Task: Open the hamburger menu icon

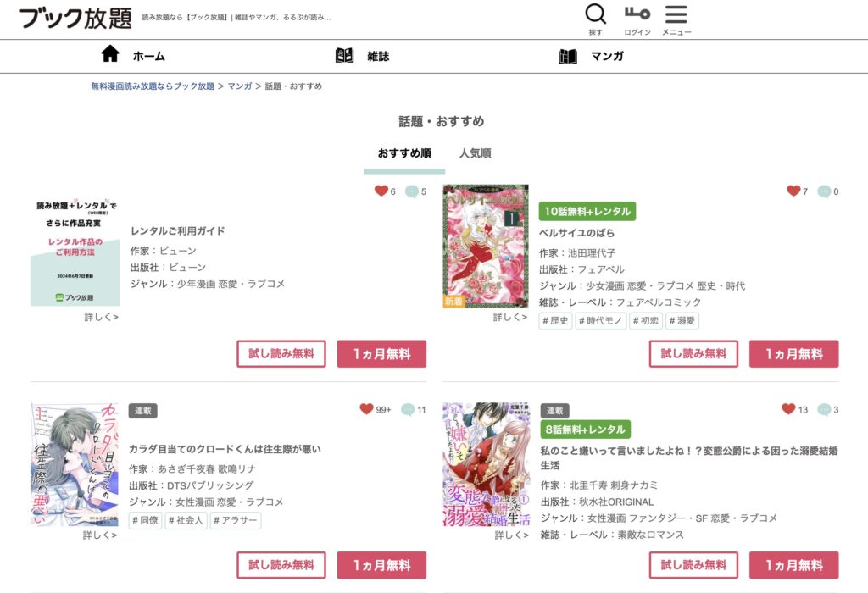Action: tap(676, 14)
